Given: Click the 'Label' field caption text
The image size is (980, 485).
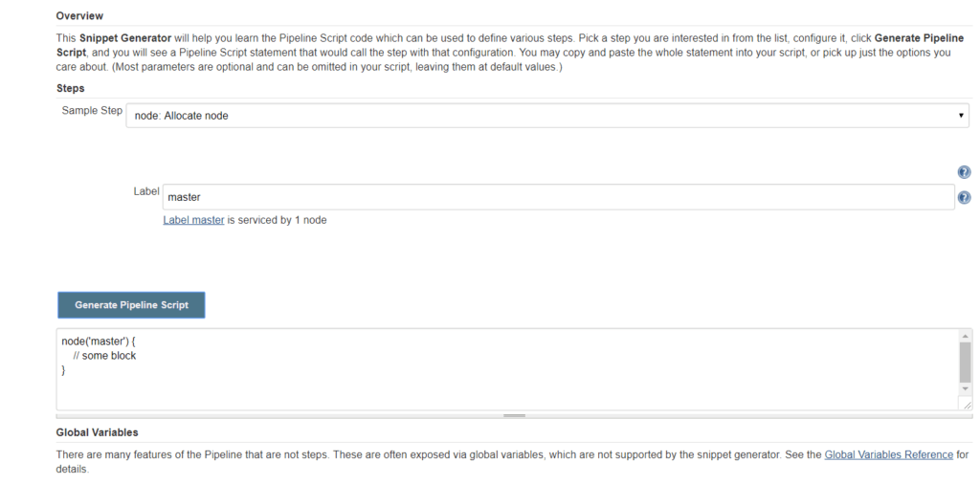Looking at the screenshot, I should pyautogui.click(x=146, y=191).
